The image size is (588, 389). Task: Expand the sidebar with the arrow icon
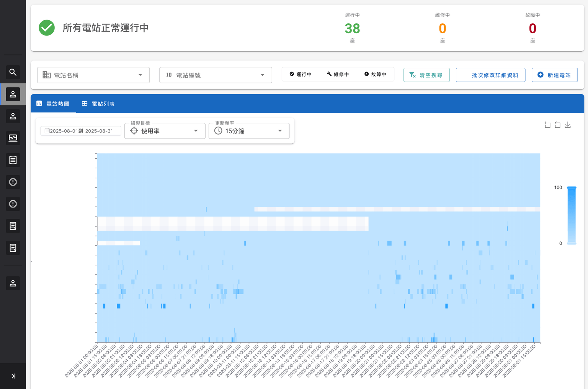pyautogui.click(x=13, y=376)
